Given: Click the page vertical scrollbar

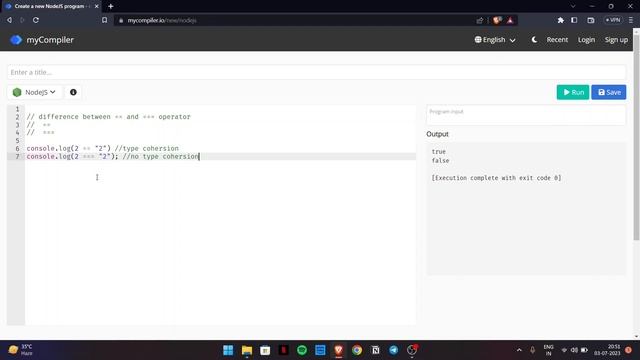Looking at the screenshot, I should coord(636,137).
